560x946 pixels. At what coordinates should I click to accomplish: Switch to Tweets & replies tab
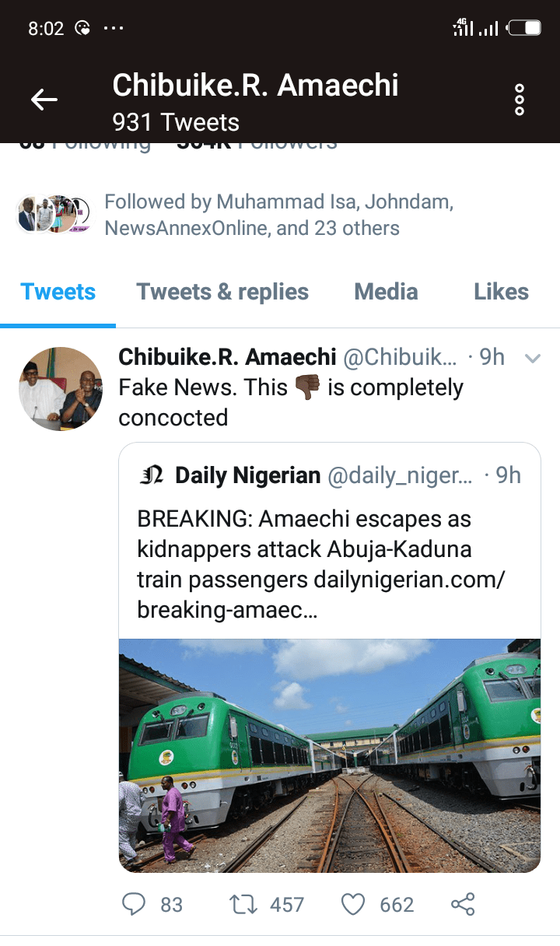tap(222, 292)
